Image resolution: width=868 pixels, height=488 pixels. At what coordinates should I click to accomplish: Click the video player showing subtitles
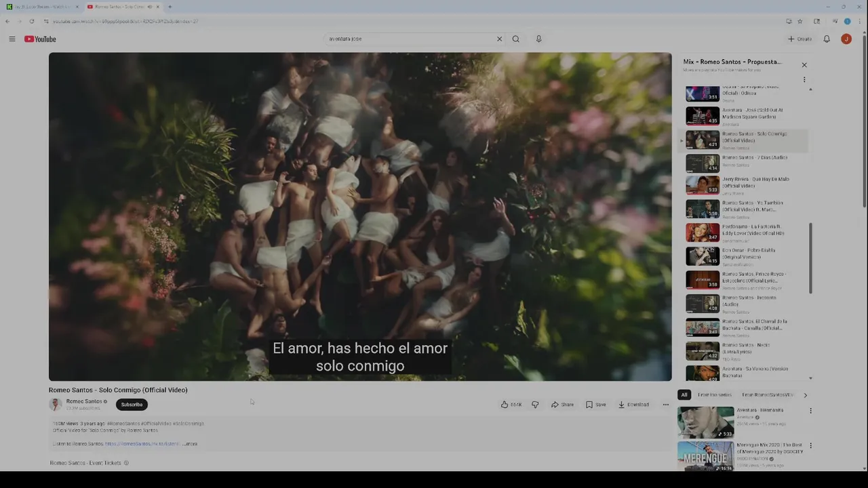pos(360,217)
